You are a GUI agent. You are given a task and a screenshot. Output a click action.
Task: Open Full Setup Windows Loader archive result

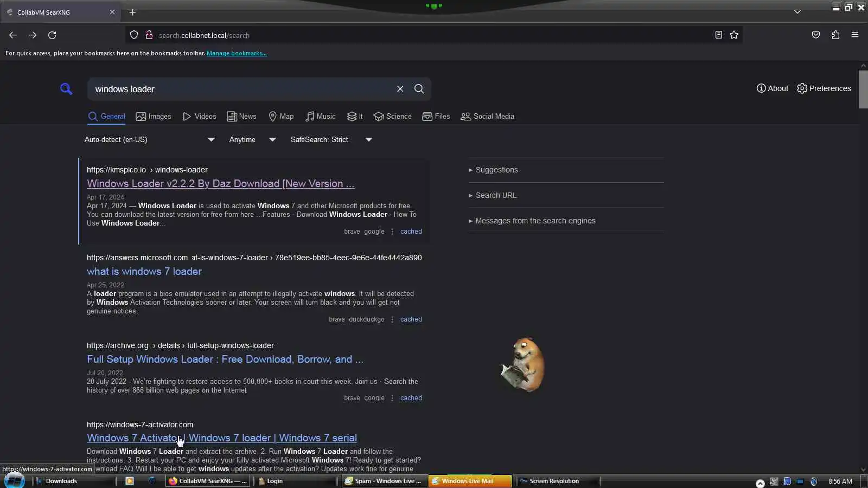[225, 359]
